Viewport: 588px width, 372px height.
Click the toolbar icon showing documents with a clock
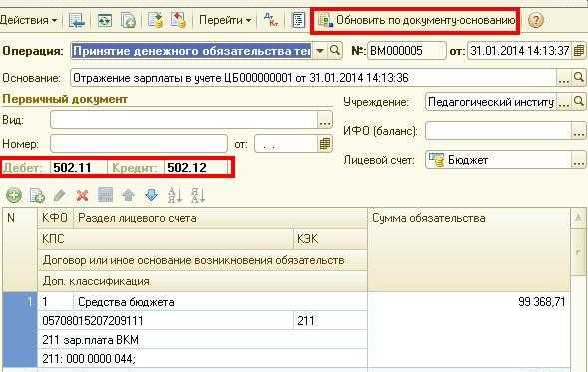tap(128, 20)
